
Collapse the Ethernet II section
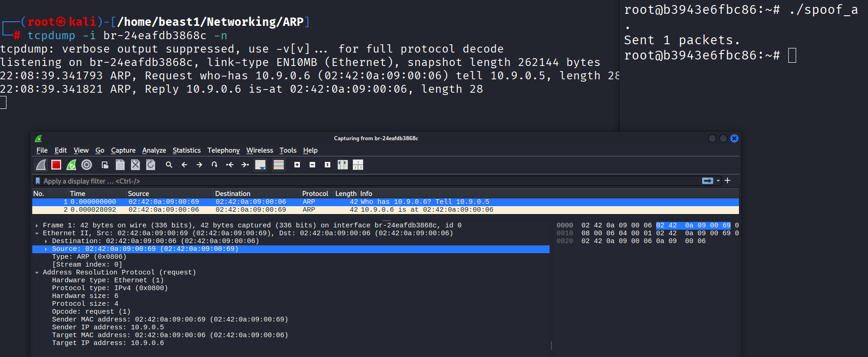37,233
